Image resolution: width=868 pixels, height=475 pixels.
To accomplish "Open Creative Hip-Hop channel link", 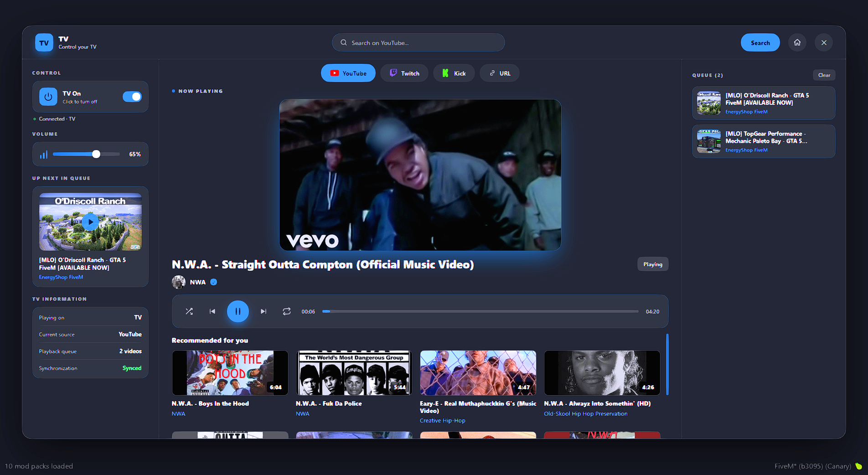I will coord(443,421).
